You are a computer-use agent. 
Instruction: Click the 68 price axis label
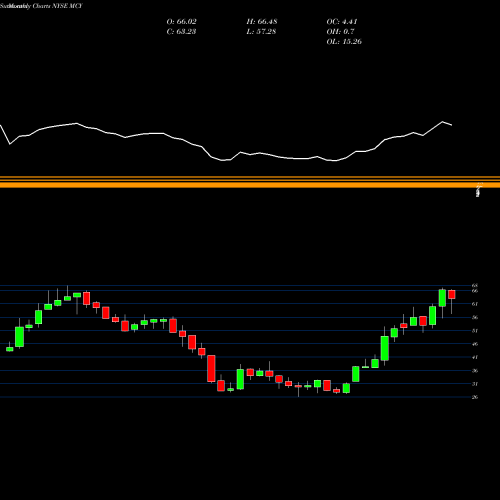pyautogui.click(x=475, y=286)
